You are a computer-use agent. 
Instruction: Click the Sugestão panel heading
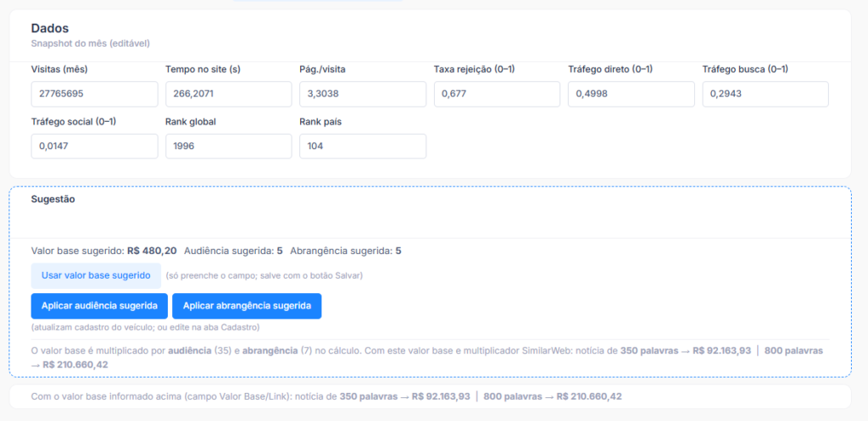53,199
